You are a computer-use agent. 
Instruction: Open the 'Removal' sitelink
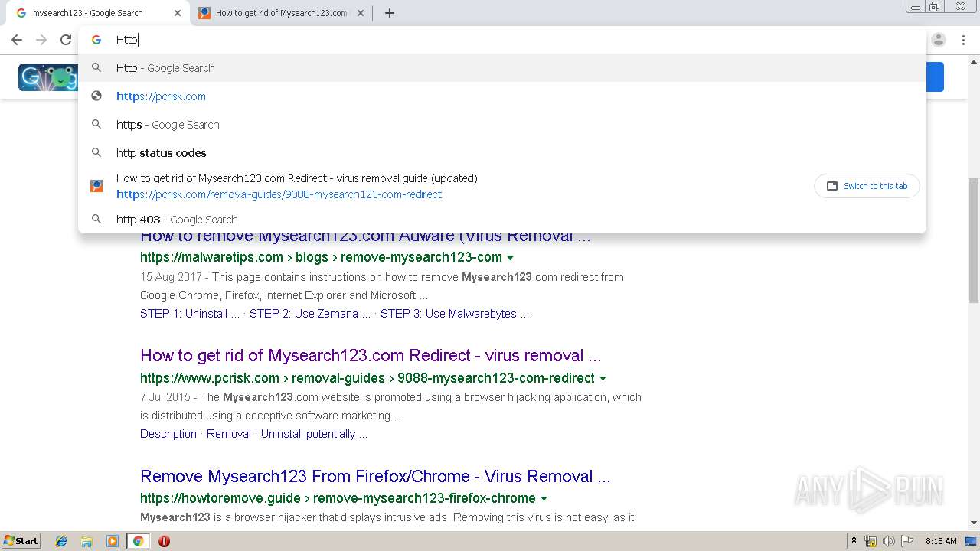tap(229, 434)
